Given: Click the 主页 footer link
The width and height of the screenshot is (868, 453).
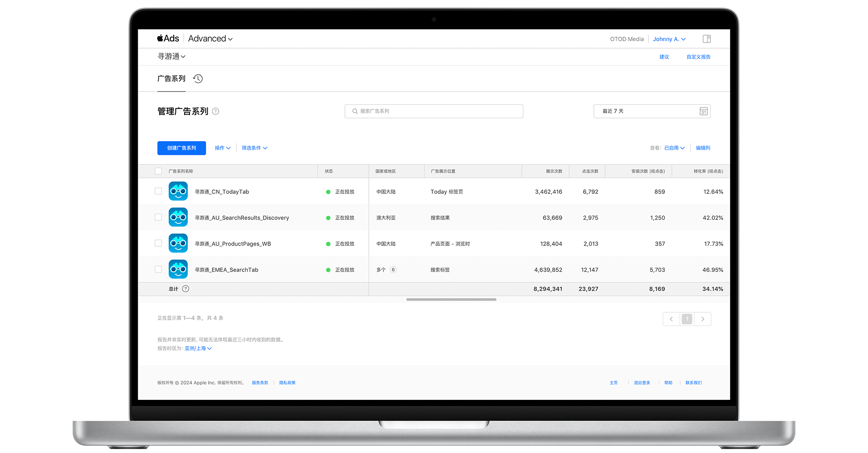Looking at the screenshot, I should click(x=613, y=383).
